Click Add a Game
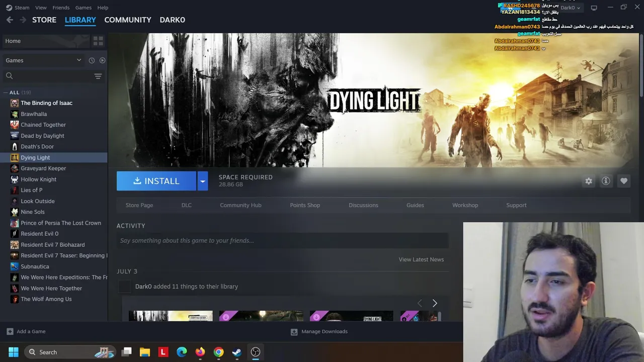Viewport: 644px width, 362px height. [x=26, y=331]
